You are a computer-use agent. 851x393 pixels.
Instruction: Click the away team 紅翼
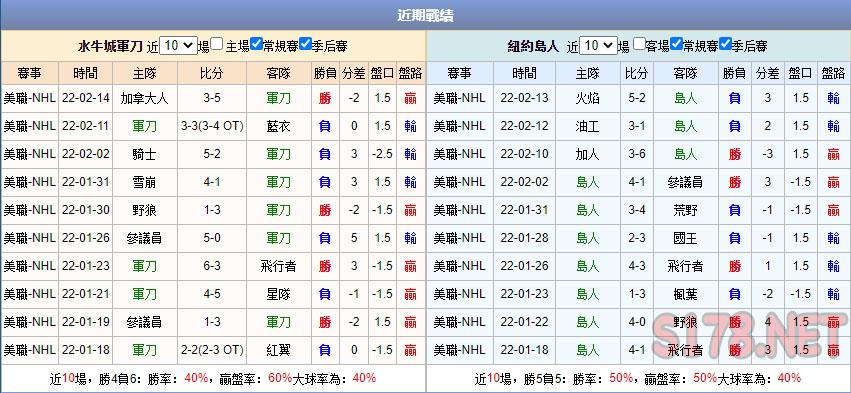point(279,350)
